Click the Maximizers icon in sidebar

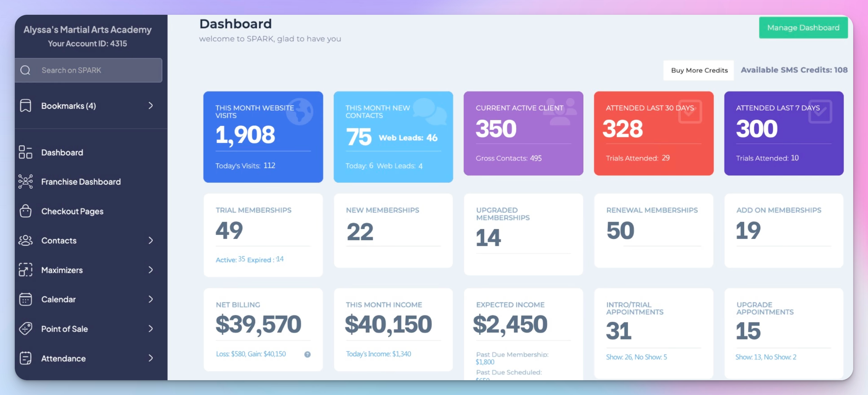coord(25,270)
